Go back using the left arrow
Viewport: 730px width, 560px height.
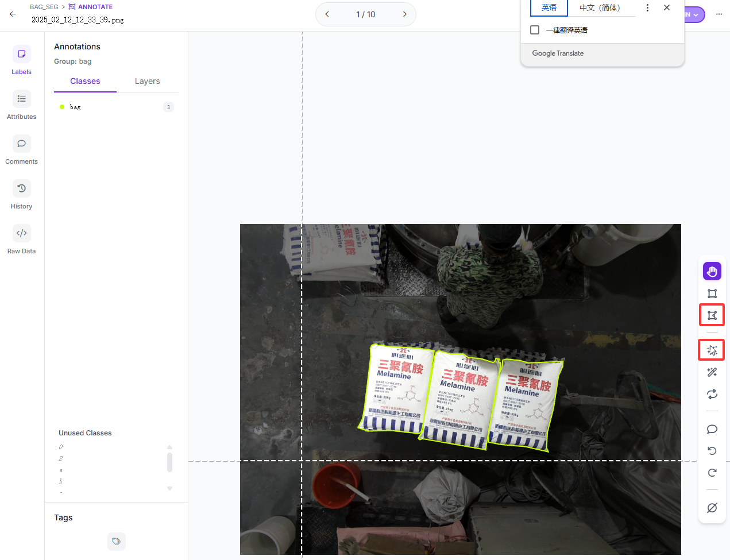click(13, 14)
